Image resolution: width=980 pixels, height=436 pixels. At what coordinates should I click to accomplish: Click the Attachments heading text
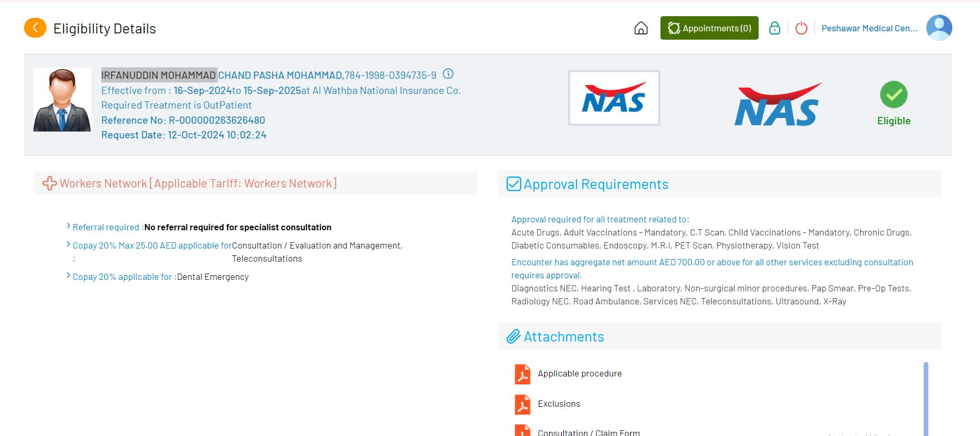[564, 337]
